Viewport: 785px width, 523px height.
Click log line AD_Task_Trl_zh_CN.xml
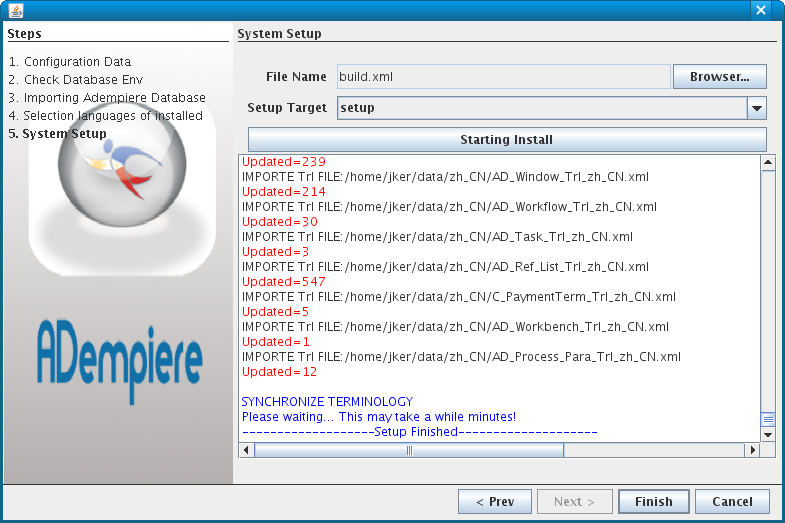[x=437, y=237]
